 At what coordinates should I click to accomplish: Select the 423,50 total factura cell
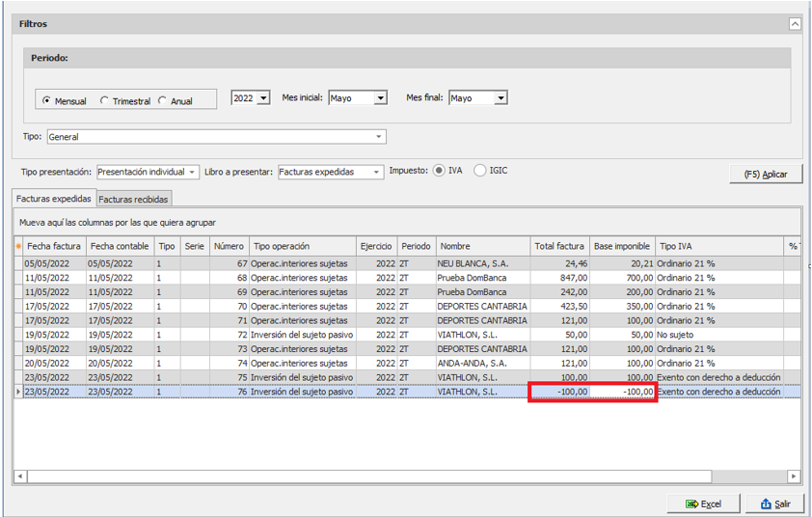point(559,306)
